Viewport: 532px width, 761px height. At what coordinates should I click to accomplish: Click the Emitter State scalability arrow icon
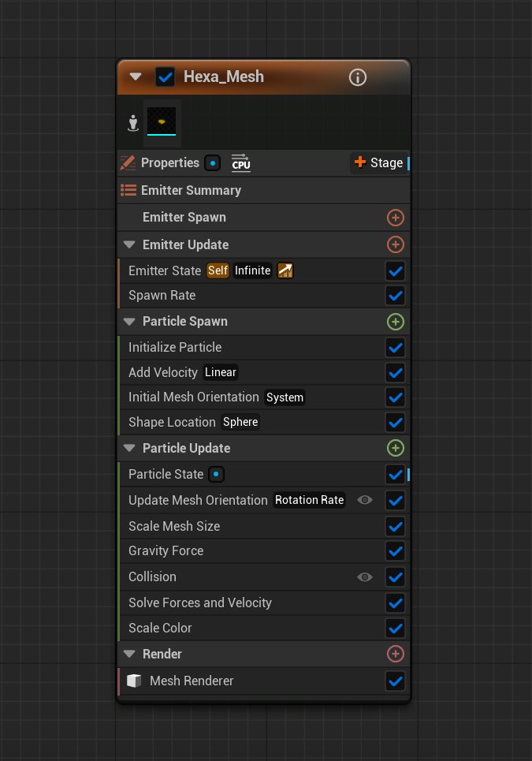[285, 270]
